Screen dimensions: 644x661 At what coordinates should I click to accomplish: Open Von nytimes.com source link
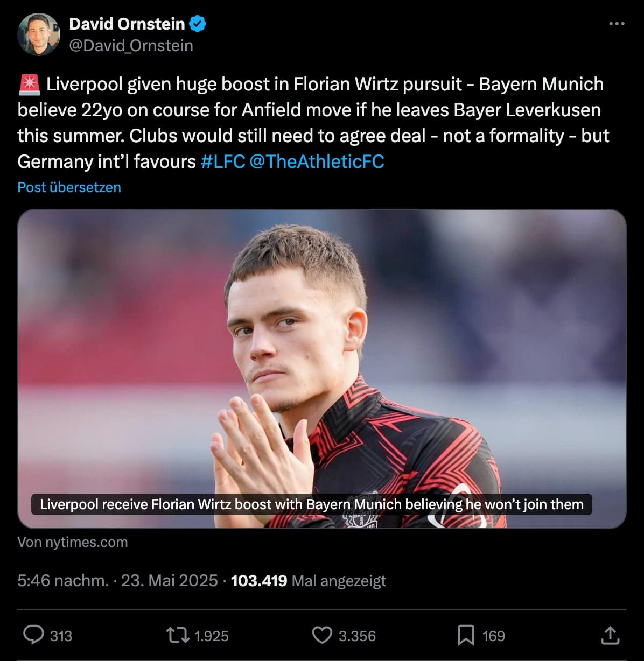coord(73,542)
